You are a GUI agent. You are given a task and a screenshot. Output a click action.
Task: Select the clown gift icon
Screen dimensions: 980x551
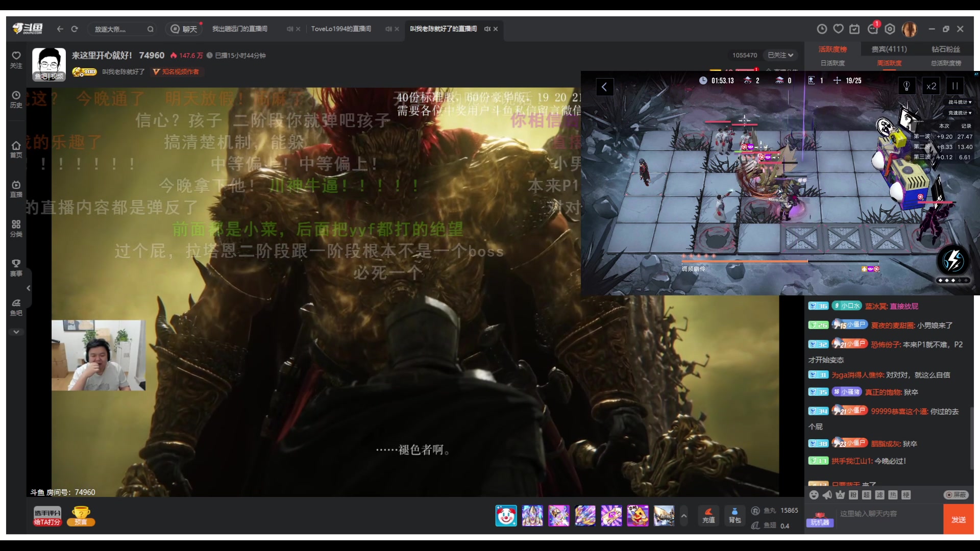(506, 516)
